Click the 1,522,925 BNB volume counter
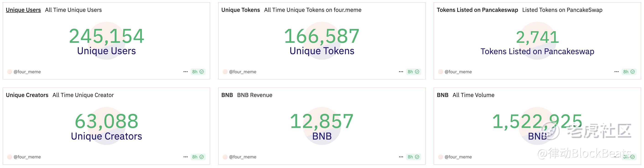The height and width of the screenshot is (168, 644). click(x=537, y=122)
